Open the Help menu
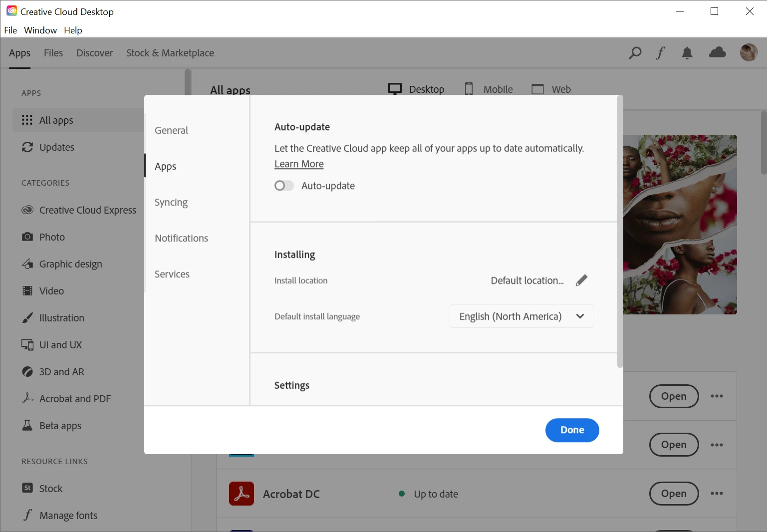Viewport: 767px width, 532px height. tap(73, 30)
